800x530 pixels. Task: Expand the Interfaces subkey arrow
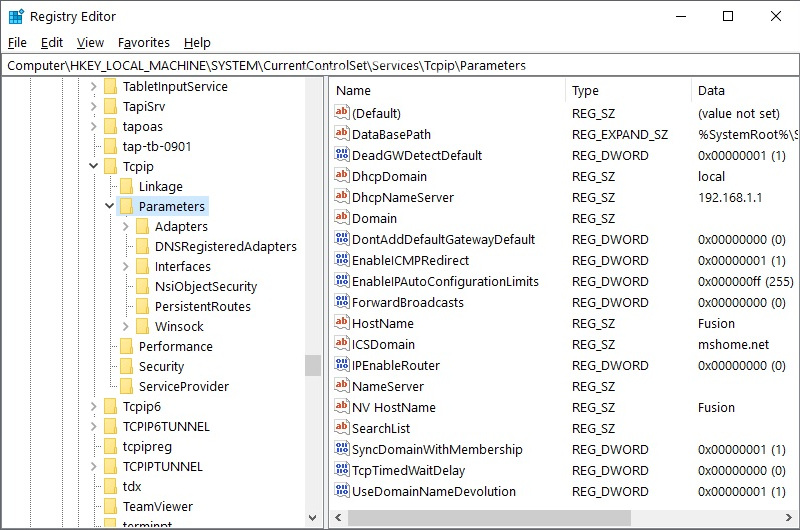126,266
